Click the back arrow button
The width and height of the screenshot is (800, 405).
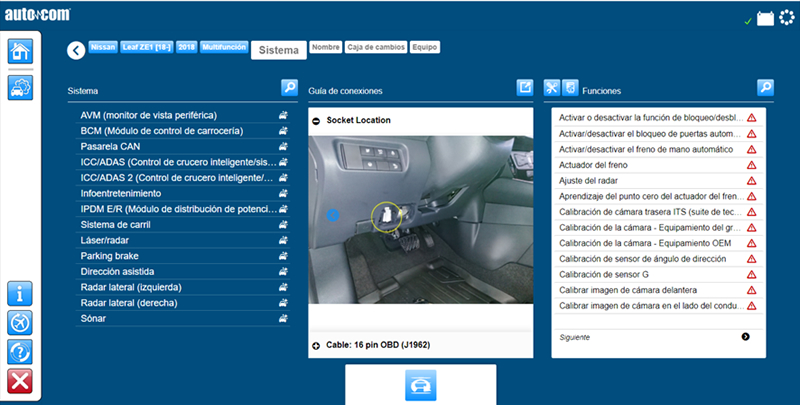[x=75, y=49]
